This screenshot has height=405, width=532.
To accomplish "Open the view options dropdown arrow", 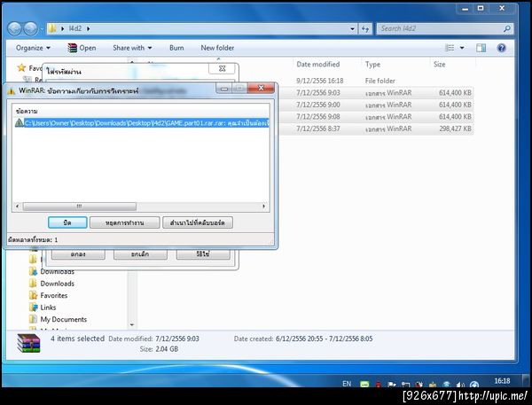I will pos(462,48).
